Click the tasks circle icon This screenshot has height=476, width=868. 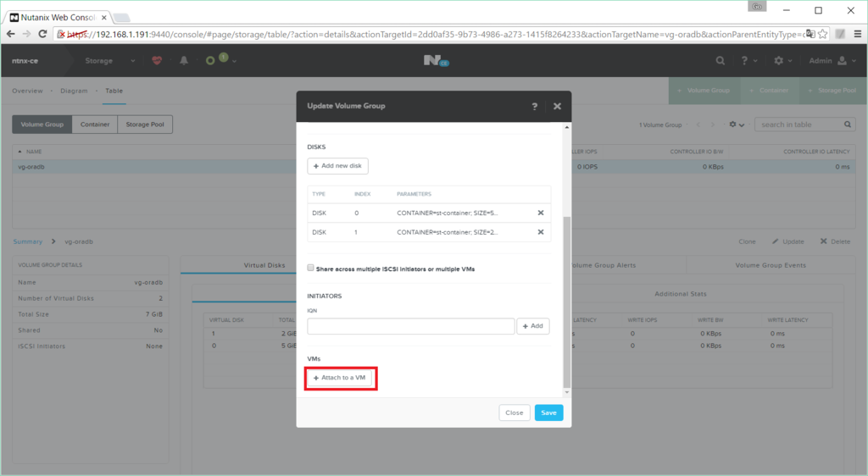point(210,61)
